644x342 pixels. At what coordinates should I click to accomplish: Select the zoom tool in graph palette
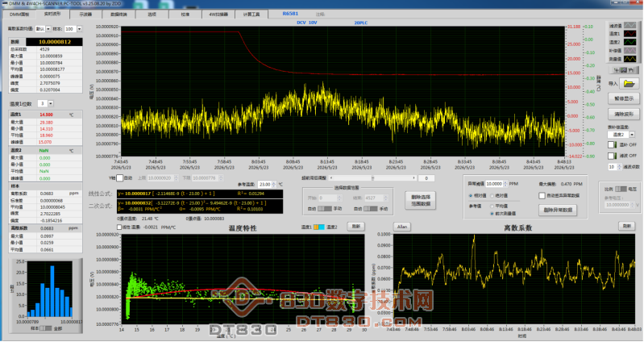pyautogui.click(x=624, y=70)
